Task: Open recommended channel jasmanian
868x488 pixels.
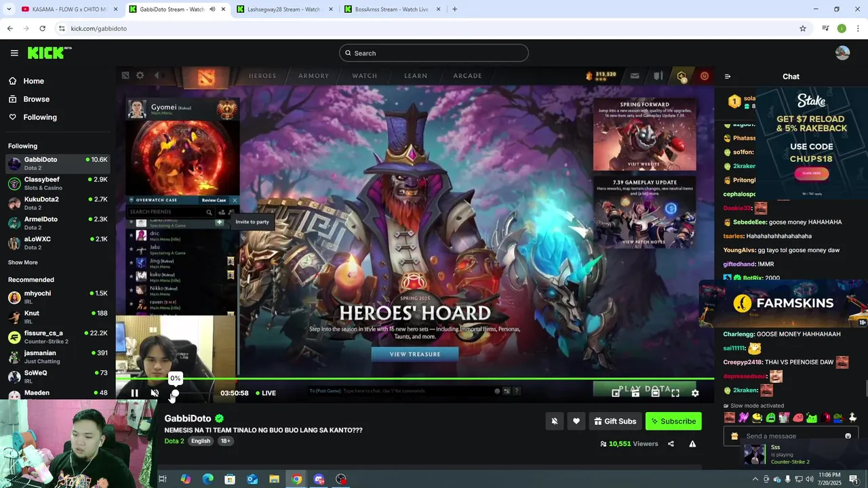Action: pyautogui.click(x=58, y=357)
